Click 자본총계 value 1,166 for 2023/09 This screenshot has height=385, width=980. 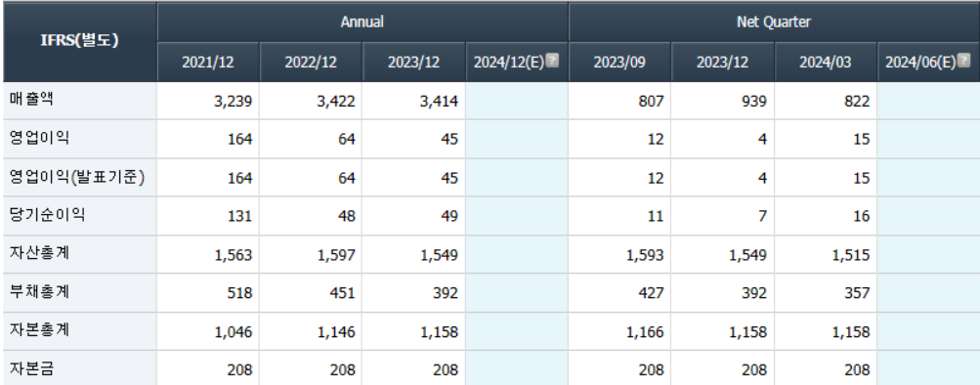(x=645, y=332)
